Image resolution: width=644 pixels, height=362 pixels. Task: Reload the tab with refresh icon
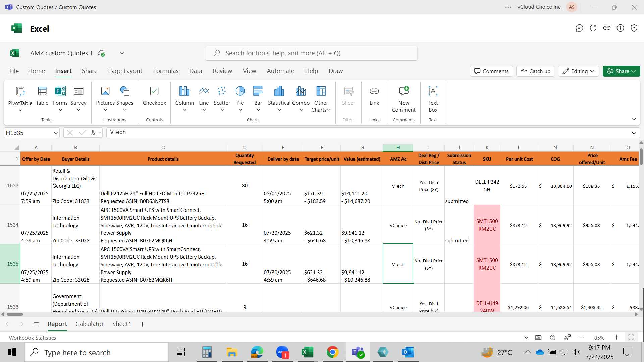pos(593,28)
